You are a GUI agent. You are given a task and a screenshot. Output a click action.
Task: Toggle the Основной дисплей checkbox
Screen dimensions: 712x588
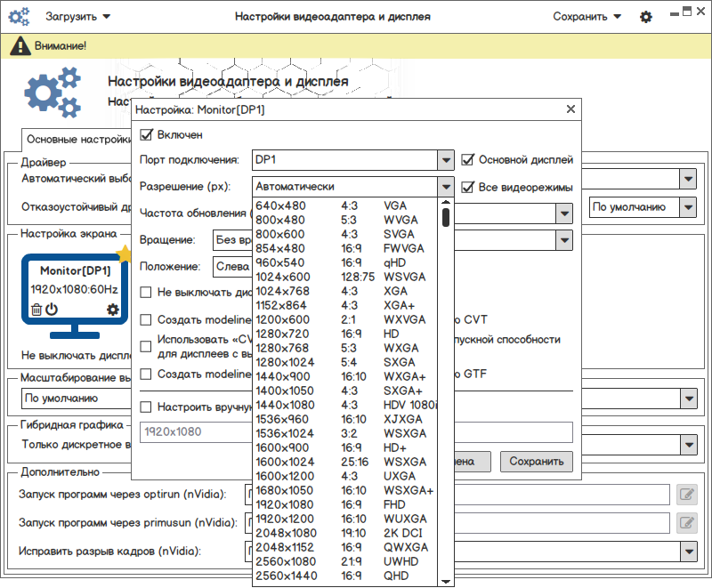(x=469, y=160)
